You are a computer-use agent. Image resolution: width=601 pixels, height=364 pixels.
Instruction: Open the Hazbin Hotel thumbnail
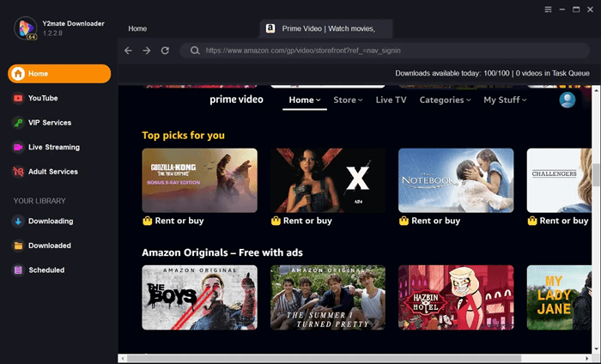456,298
